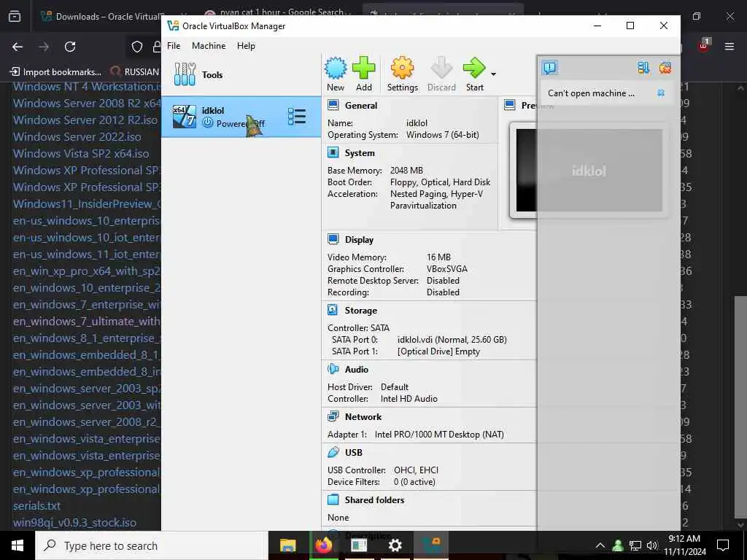Select Tools in the VirtualBox sidebar

(241, 75)
